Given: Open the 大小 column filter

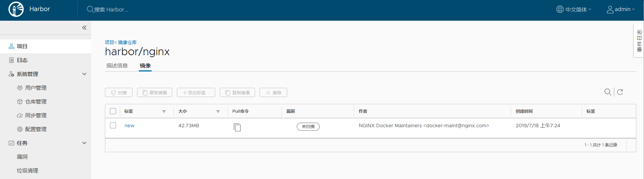Looking at the screenshot, I should pyautogui.click(x=218, y=112).
